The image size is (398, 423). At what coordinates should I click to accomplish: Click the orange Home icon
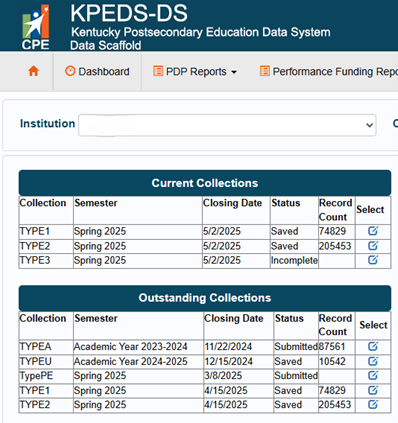pyautogui.click(x=33, y=71)
